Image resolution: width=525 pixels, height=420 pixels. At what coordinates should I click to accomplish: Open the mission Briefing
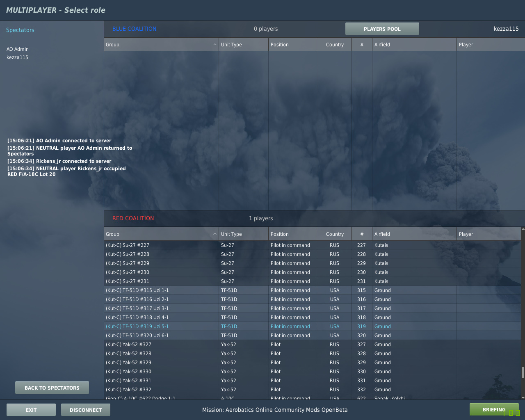coord(494,409)
